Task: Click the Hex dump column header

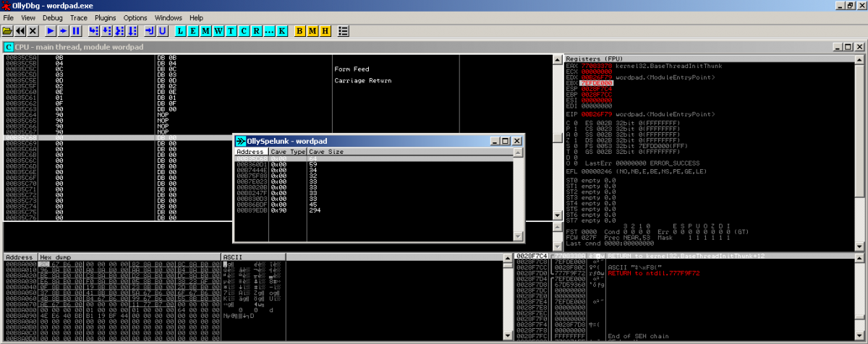Action: click(129, 257)
